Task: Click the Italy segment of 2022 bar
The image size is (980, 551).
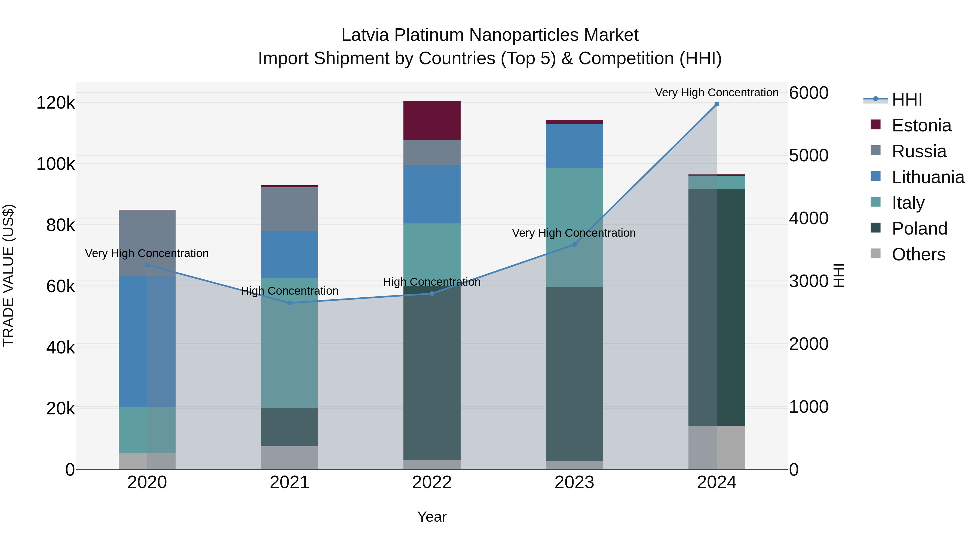Action: (x=432, y=255)
